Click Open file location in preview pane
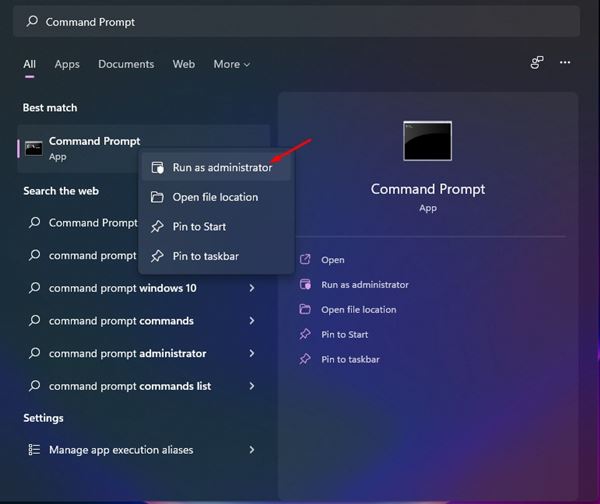The image size is (600, 504). (359, 310)
